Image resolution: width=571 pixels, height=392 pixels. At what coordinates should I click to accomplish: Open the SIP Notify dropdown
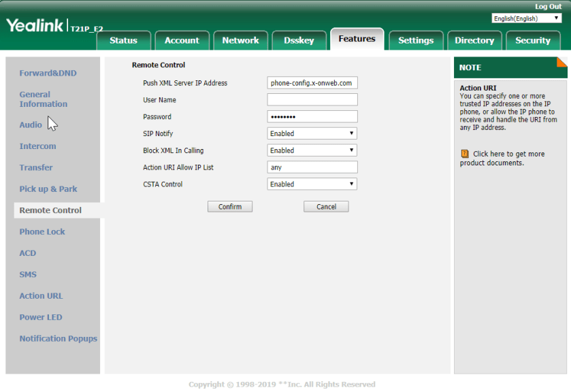point(312,133)
